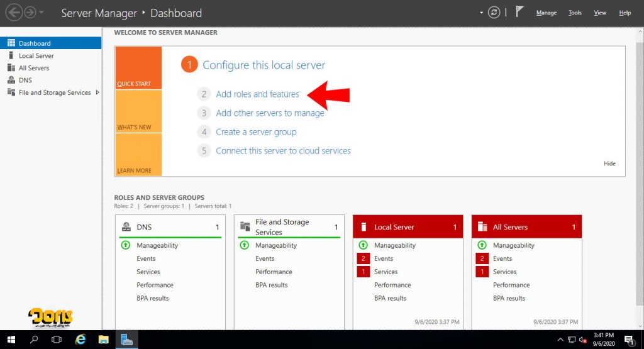Viewport: 644px width, 349px height.
Task: Open BPA results in the DNS tile
Action: [x=152, y=298]
